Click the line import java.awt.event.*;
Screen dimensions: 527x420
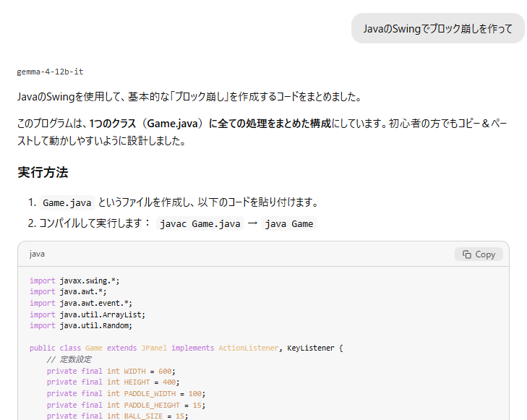coord(81,303)
